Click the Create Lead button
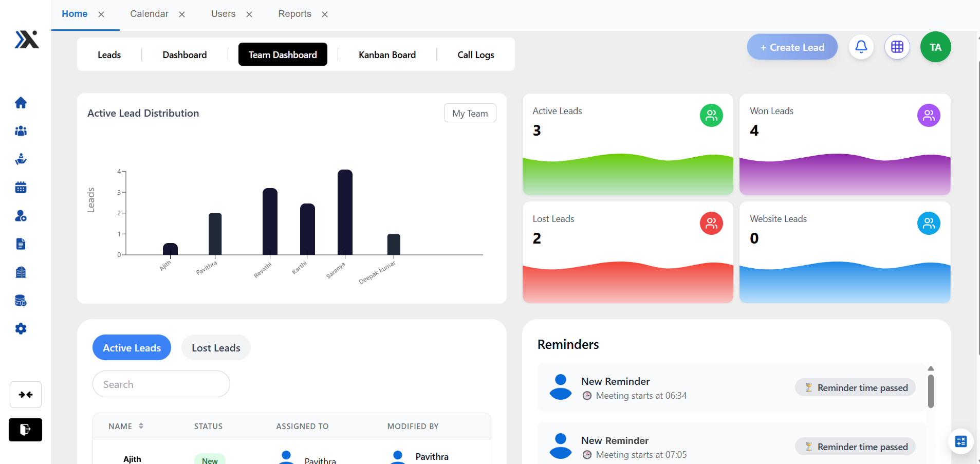 (792, 47)
